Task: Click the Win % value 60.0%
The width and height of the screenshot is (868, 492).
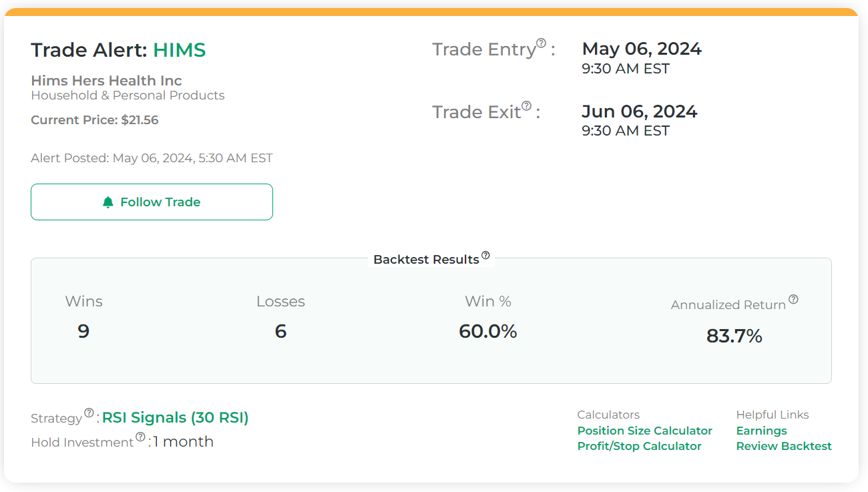Action: 488,331
